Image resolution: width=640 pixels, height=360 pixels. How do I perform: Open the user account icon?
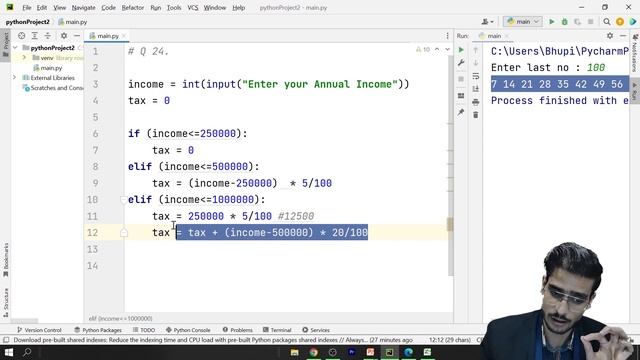[487, 22]
